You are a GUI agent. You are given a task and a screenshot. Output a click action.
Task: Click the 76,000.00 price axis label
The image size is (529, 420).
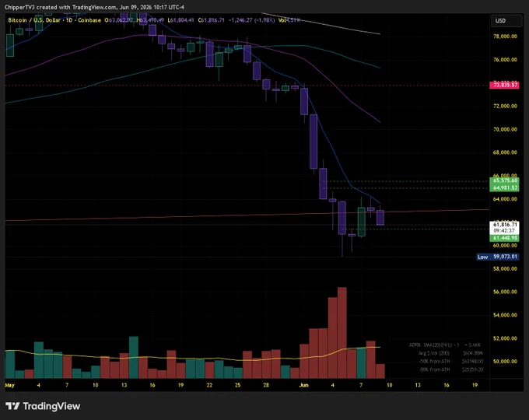pos(505,60)
